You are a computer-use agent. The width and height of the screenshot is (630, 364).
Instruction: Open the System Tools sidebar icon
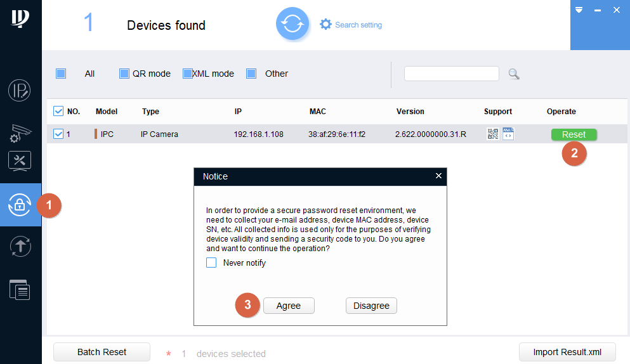(20, 160)
